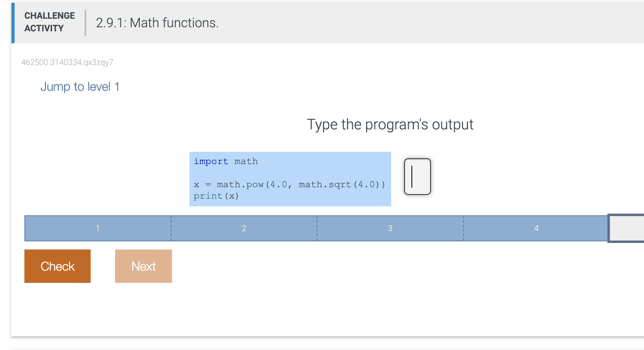
Task: Click the gray completion segment on the progress bar
Action: pos(626,228)
